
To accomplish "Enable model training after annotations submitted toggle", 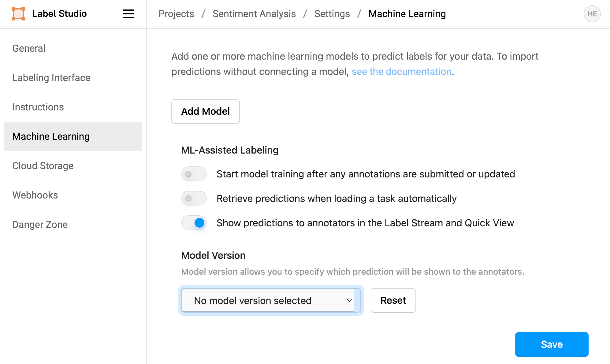I will [x=194, y=174].
